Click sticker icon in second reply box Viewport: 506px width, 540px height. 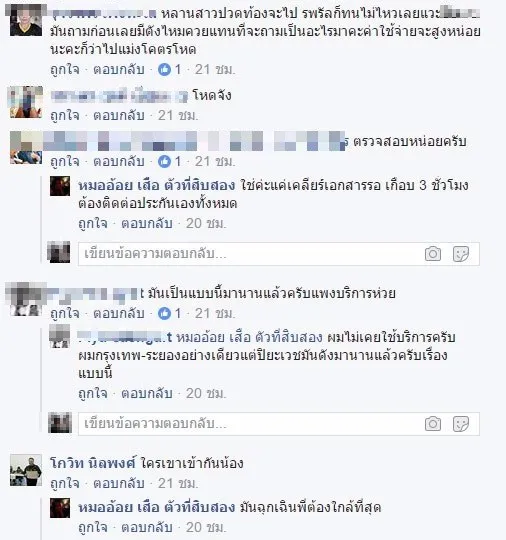pos(461,424)
